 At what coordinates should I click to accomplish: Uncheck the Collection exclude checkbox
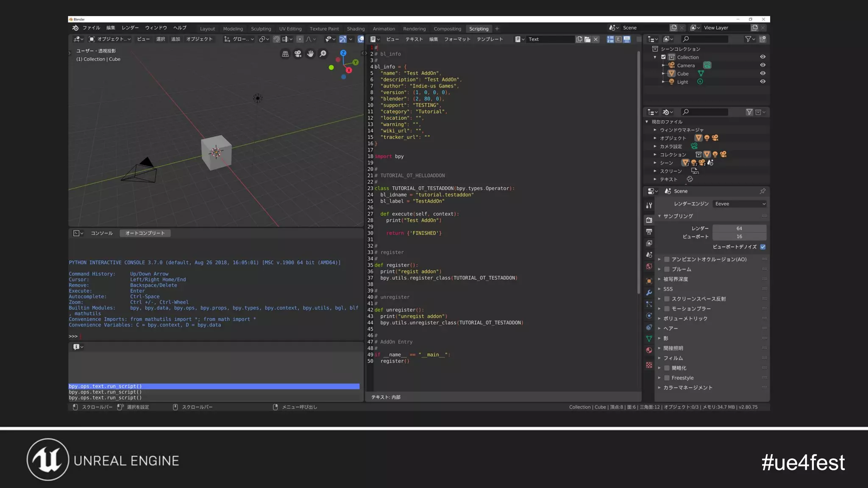click(x=664, y=57)
